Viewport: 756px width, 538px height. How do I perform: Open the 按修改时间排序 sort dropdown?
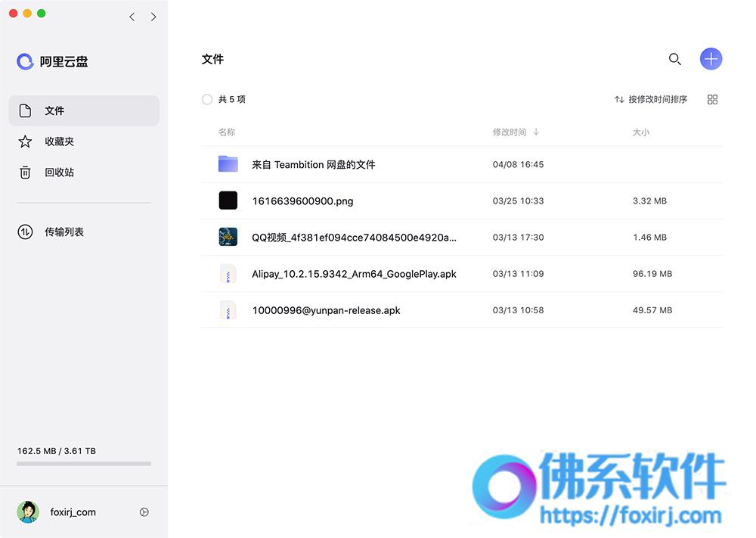pos(651,99)
